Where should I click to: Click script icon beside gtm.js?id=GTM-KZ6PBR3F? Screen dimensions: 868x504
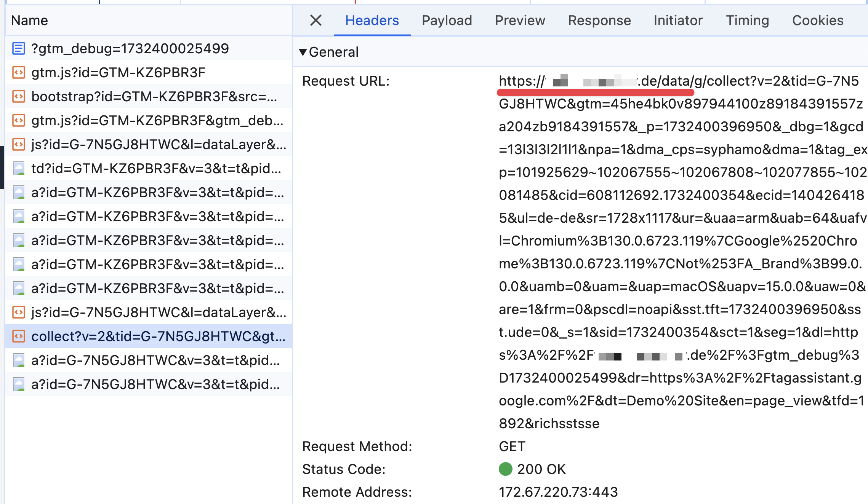[19, 72]
